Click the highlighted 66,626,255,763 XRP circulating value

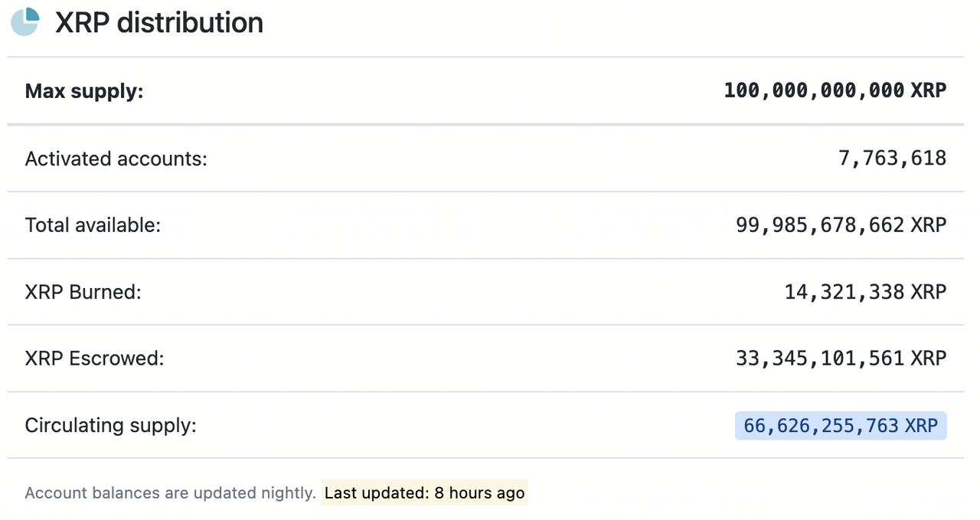point(840,426)
